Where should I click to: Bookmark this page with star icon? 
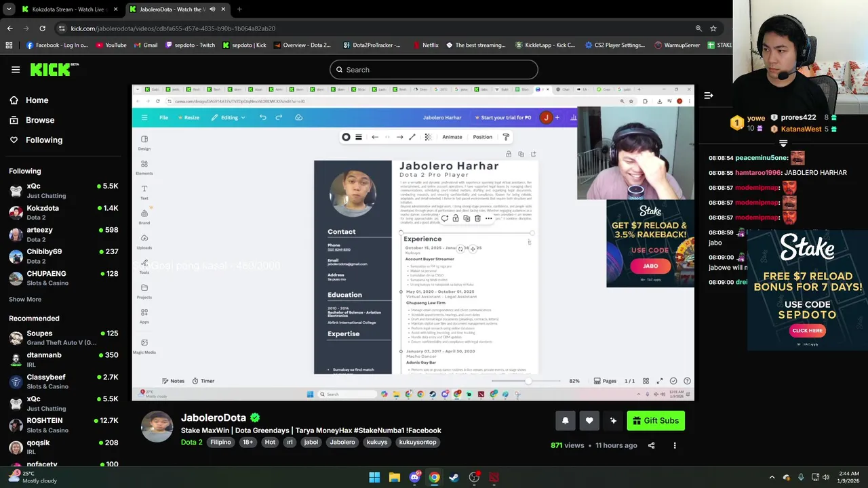pos(713,28)
